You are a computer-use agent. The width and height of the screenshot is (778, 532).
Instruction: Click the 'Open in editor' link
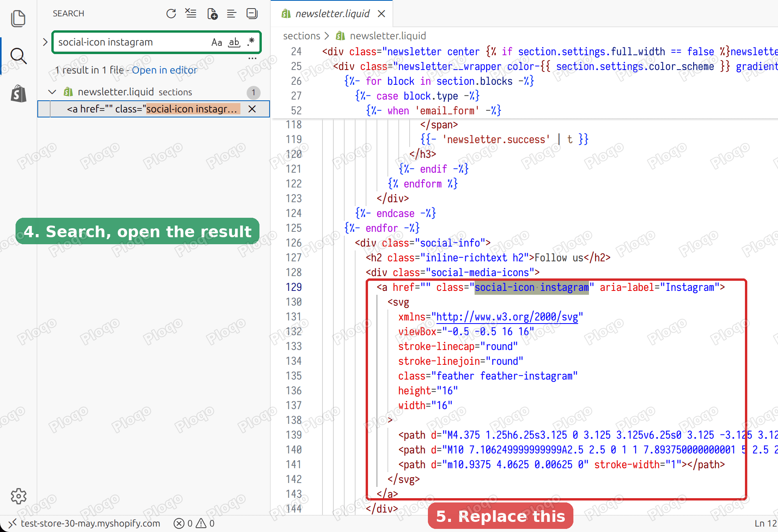click(x=165, y=70)
